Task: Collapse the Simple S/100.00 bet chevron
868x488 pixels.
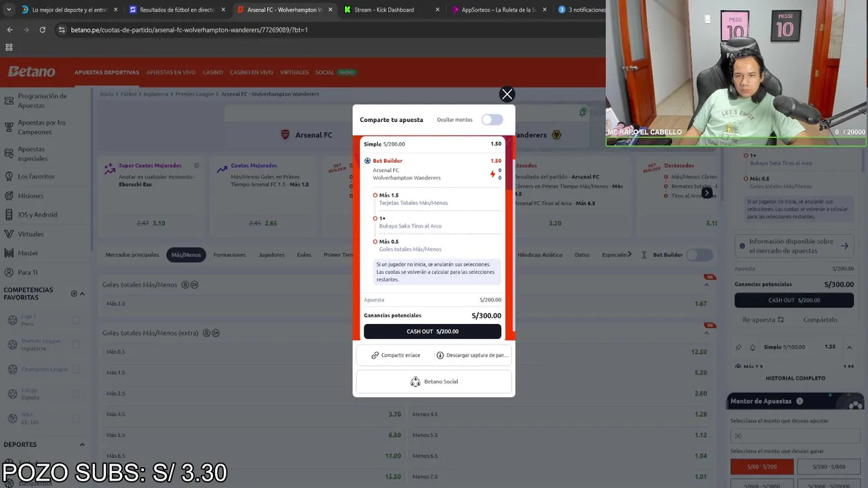Action: tap(849, 348)
